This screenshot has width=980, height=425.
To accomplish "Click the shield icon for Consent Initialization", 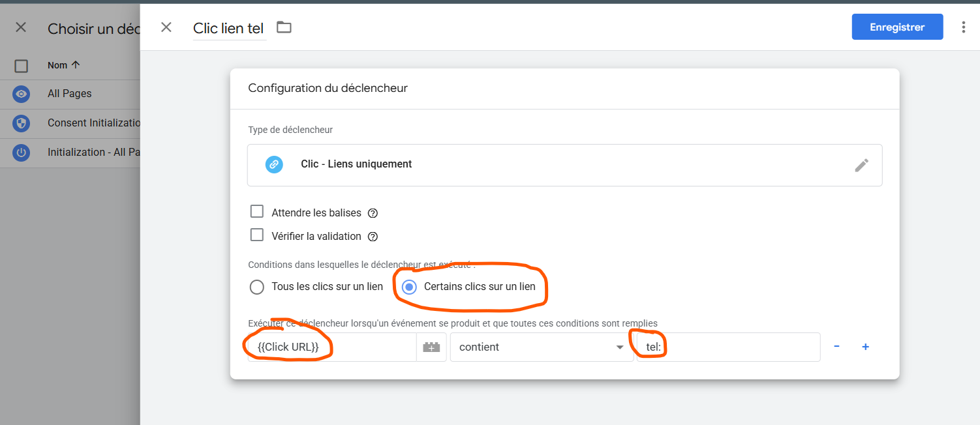I will click(x=22, y=123).
